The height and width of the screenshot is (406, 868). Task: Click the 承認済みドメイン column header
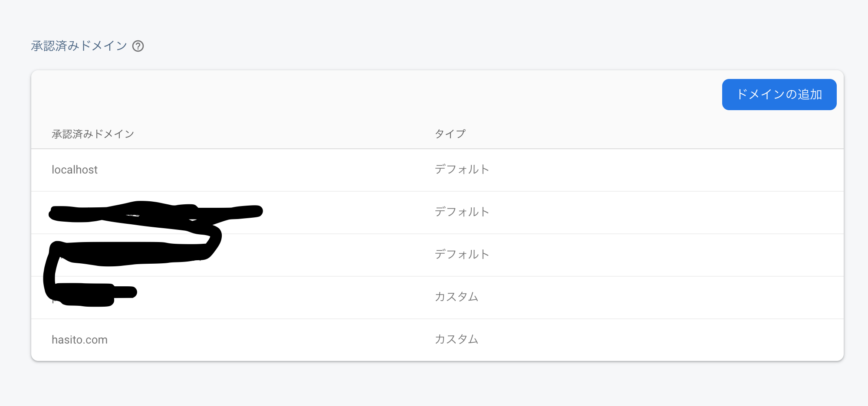tap(93, 134)
